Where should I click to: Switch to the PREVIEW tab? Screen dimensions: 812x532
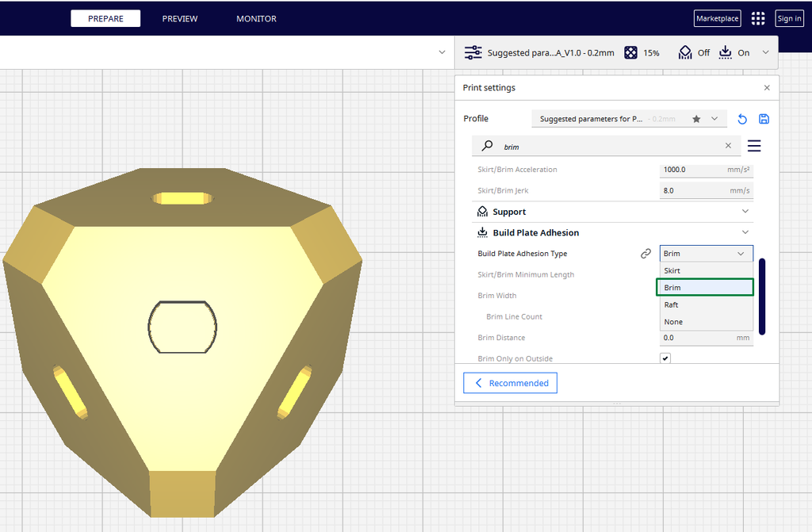(x=179, y=18)
